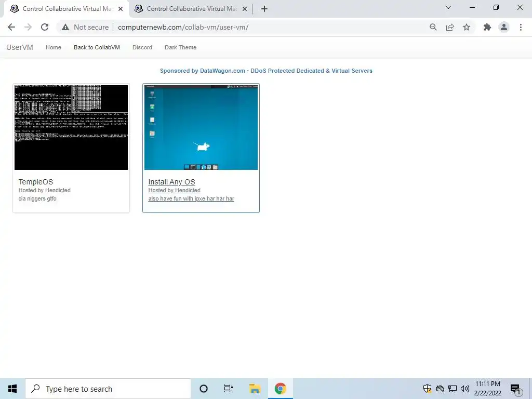Image resolution: width=532 pixels, height=399 pixels.
Task: Open Cortana circle on taskbar
Action: (x=204, y=389)
